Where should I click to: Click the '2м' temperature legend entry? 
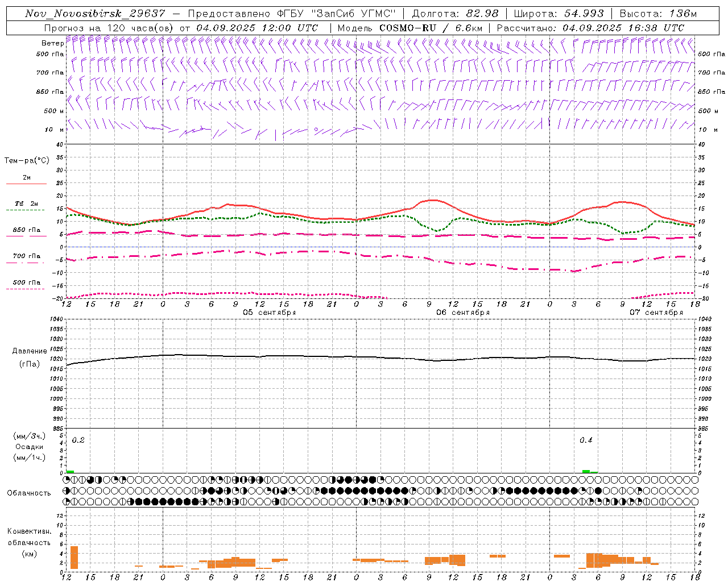(x=27, y=178)
